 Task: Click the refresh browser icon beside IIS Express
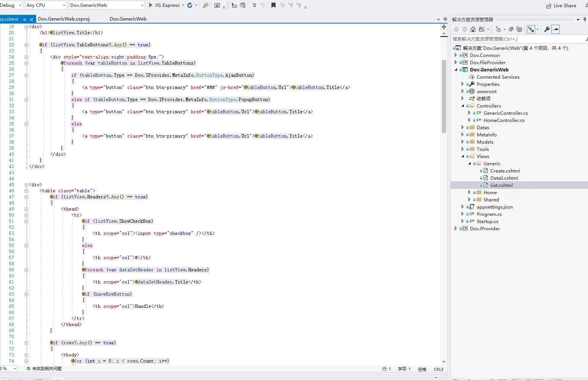point(190,5)
